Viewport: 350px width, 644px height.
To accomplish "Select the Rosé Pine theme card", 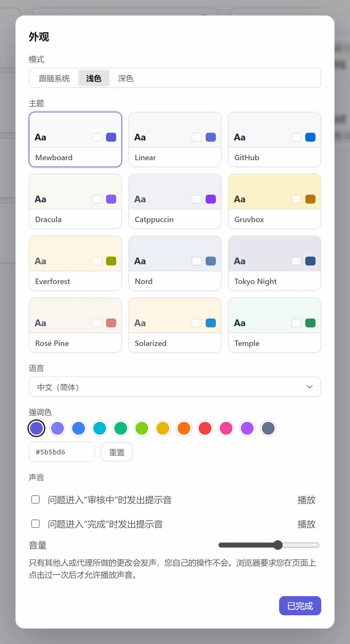I will coord(75,325).
